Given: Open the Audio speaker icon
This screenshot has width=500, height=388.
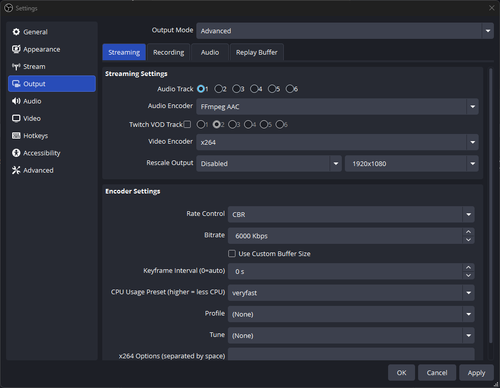Looking at the screenshot, I should 16,101.
